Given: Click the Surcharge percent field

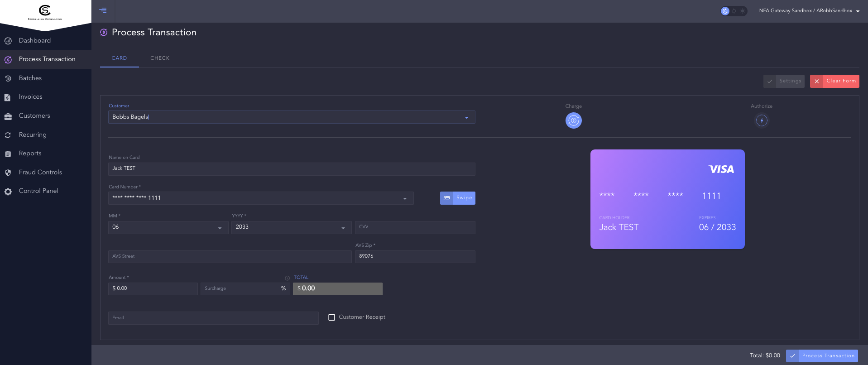Looking at the screenshot, I should point(245,289).
